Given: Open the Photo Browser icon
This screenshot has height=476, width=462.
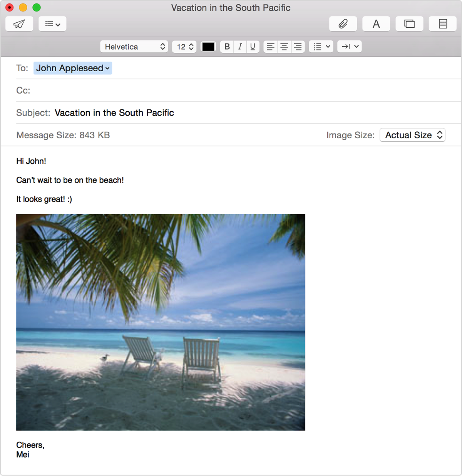Looking at the screenshot, I should tap(410, 24).
